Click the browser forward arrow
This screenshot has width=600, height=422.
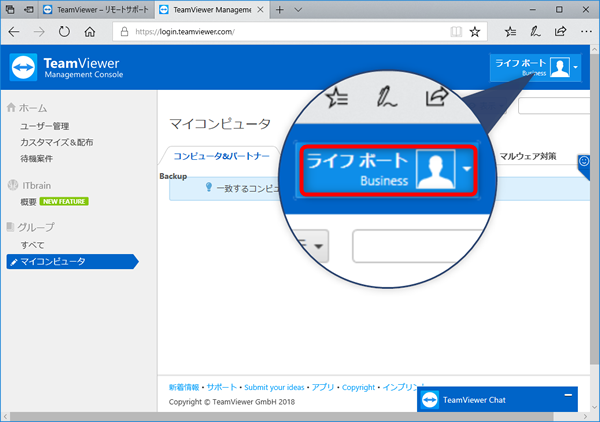click(39, 31)
